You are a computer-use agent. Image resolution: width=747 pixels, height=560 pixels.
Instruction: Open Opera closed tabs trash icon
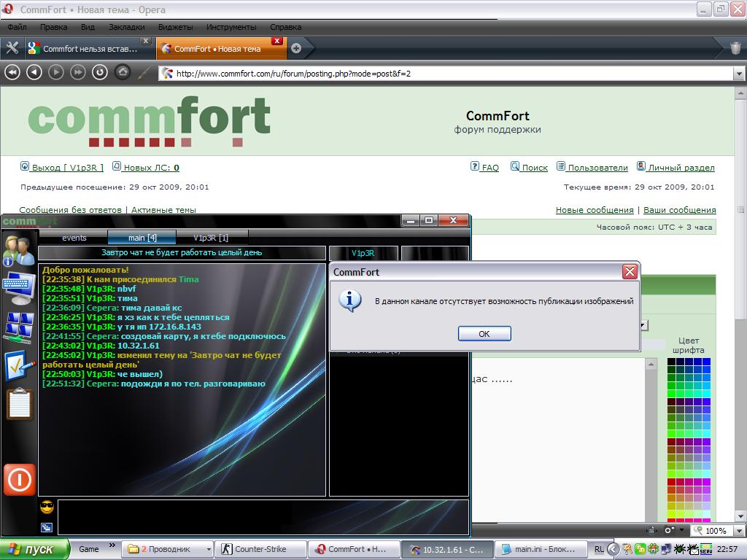coord(735,49)
